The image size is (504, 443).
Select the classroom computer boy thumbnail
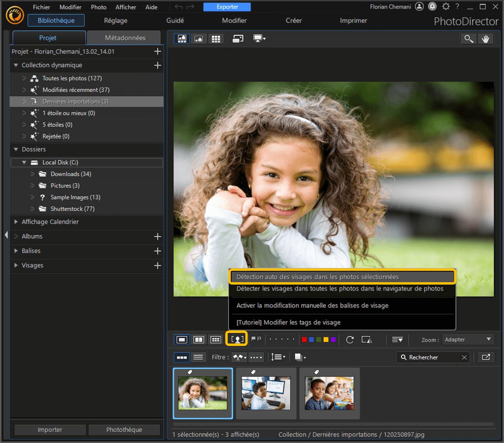click(266, 393)
